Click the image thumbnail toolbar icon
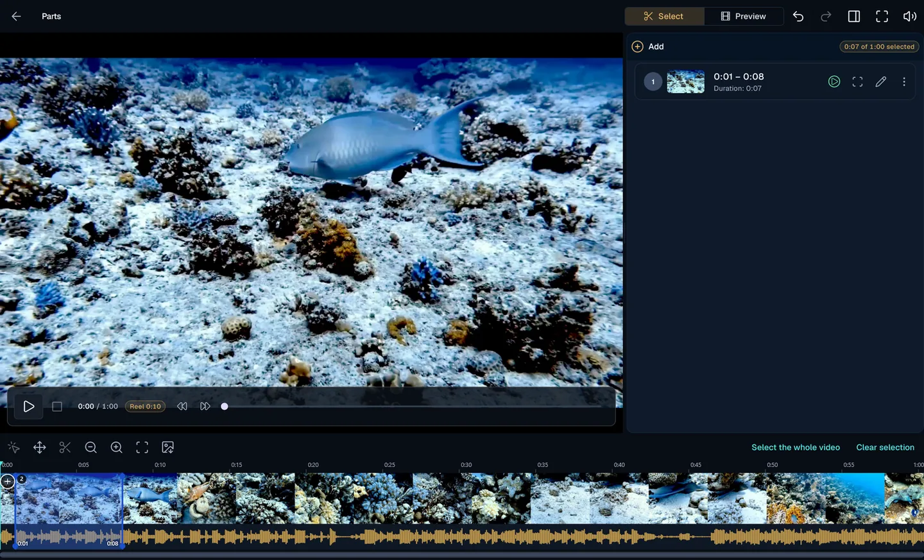The image size is (924, 560). 167,447
